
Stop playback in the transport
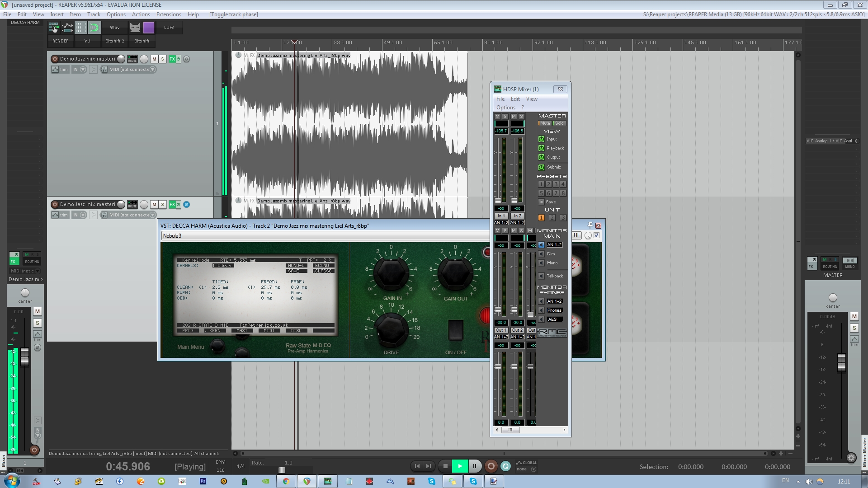445,466
